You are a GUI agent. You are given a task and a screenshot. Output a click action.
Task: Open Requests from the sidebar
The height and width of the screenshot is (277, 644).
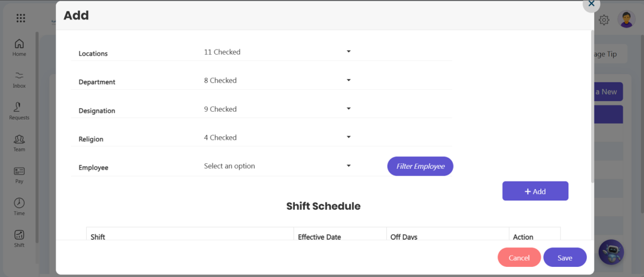tap(19, 111)
